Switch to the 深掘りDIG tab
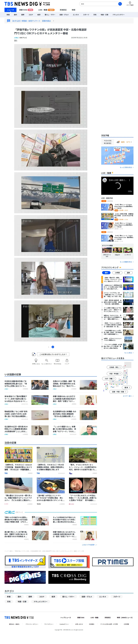This screenshot has width=138, height=644. pos(26,10)
